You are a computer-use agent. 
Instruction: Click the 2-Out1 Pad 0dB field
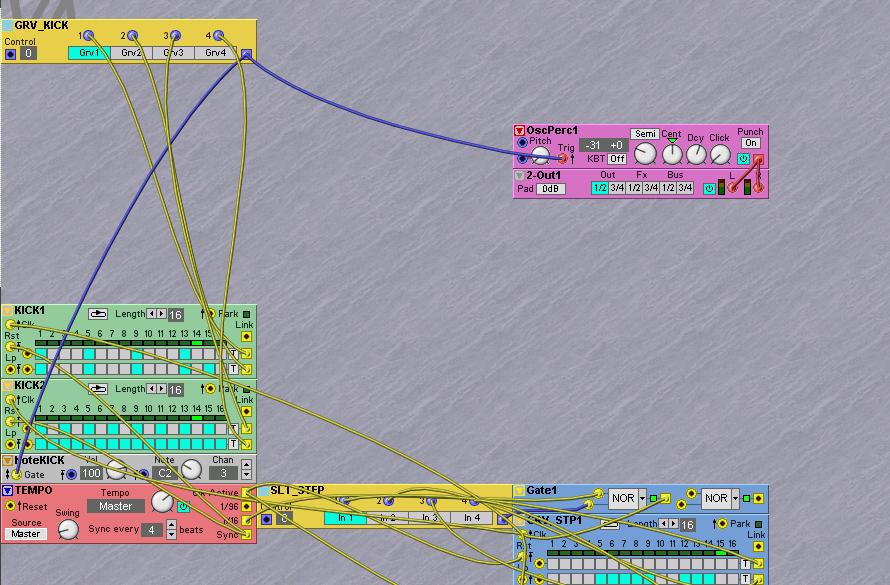pyautogui.click(x=550, y=189)
